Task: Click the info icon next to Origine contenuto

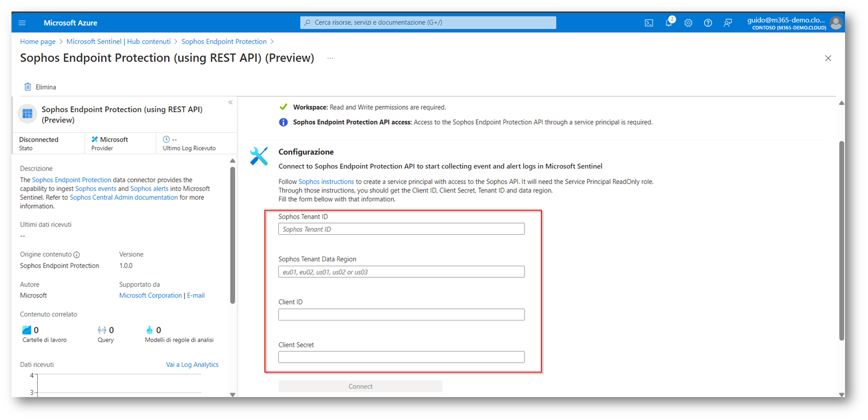Action: point(77,255)
